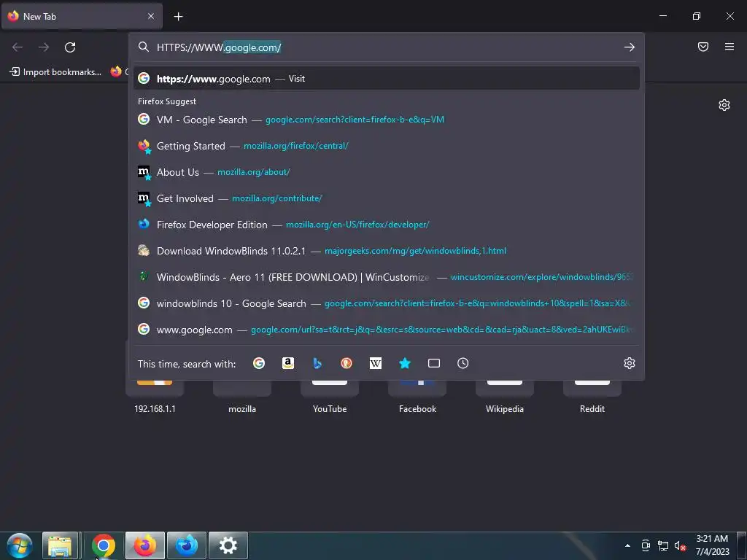
Task: Launch Google Chrome from the taskbar
Action: click(104, 545)
